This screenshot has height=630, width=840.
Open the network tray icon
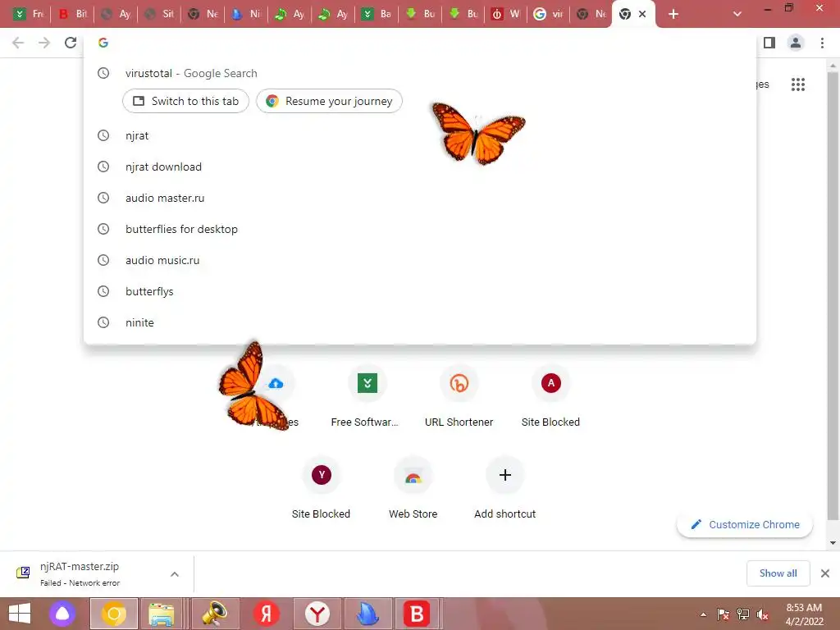click(743, 614)
